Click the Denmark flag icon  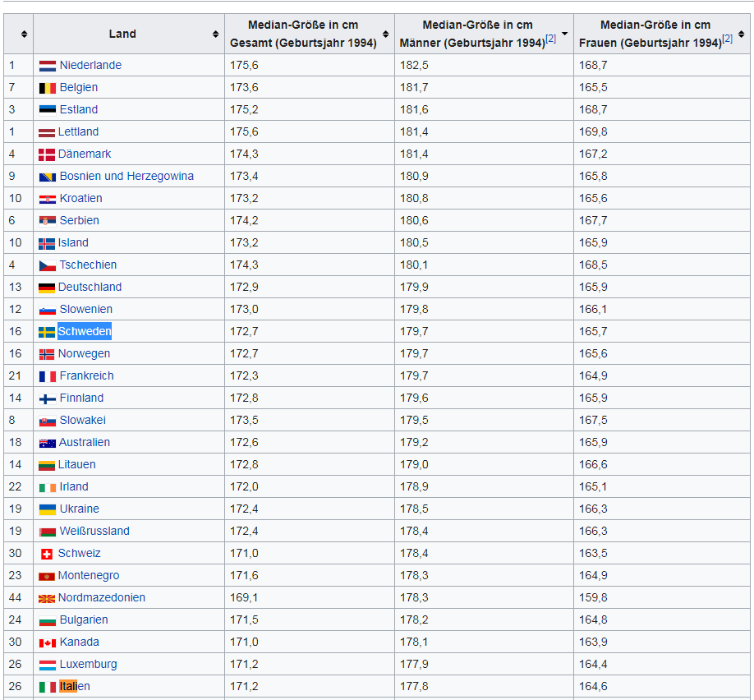[47, 154]
